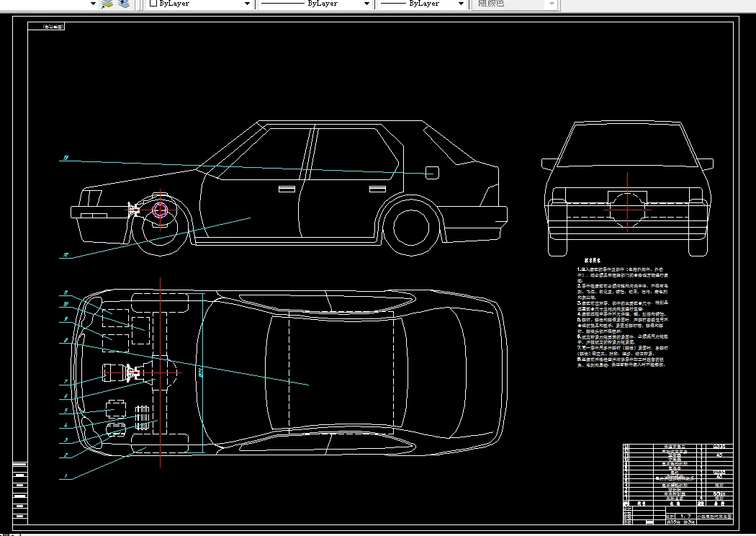Viewport: 756px width, 536px height.
Task: Select the magenta circle on the front wheel hub
Action: (160, 210)
